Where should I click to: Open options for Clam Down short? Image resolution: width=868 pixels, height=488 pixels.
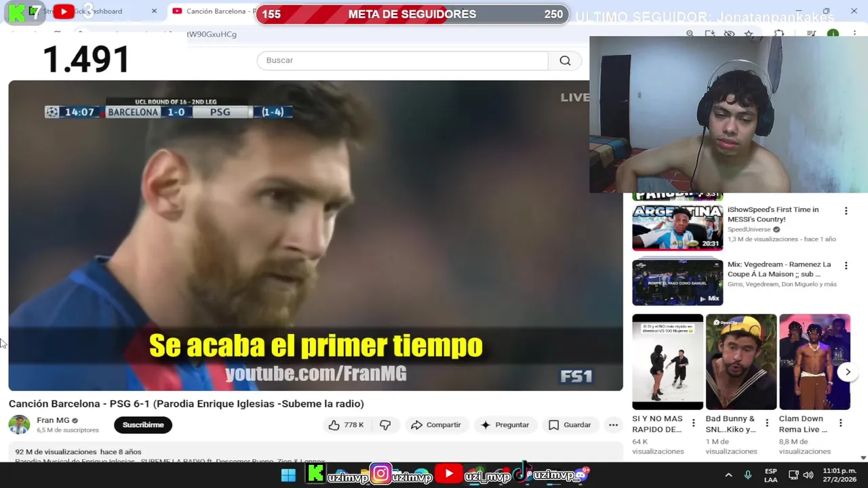[840, 423]
